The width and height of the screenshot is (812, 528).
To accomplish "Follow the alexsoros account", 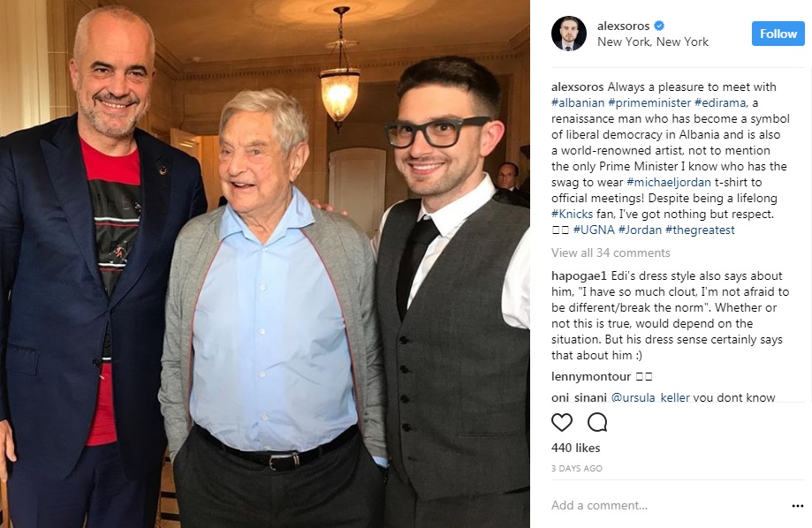I will point(778,34).
